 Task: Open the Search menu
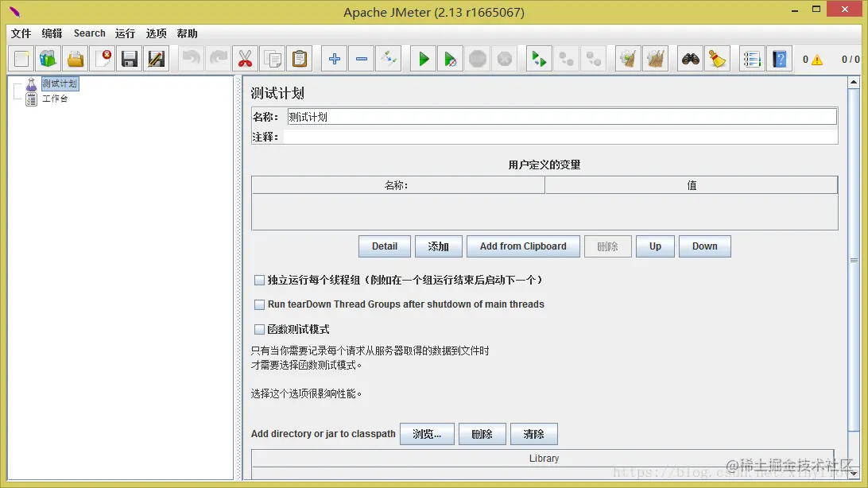(x=90, y=33)
